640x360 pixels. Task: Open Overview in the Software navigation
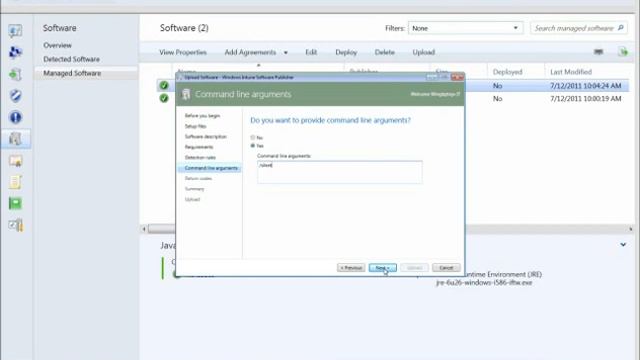[57, 45]
